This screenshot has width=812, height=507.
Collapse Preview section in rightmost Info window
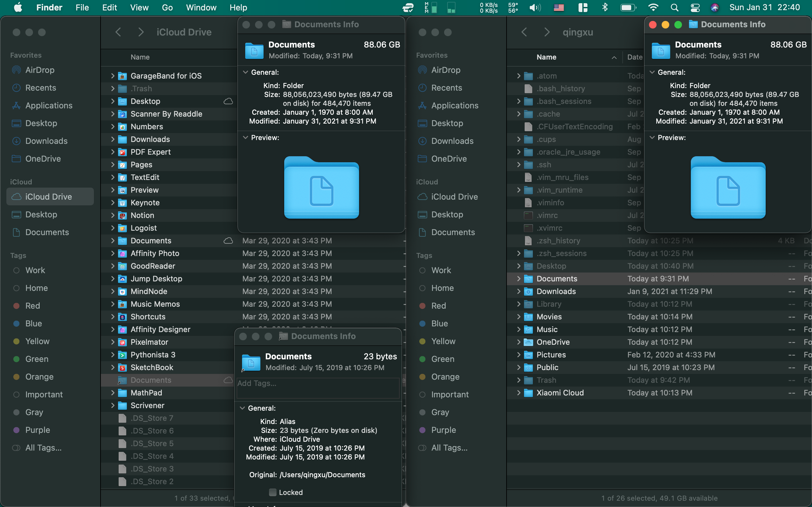[652, 138]
